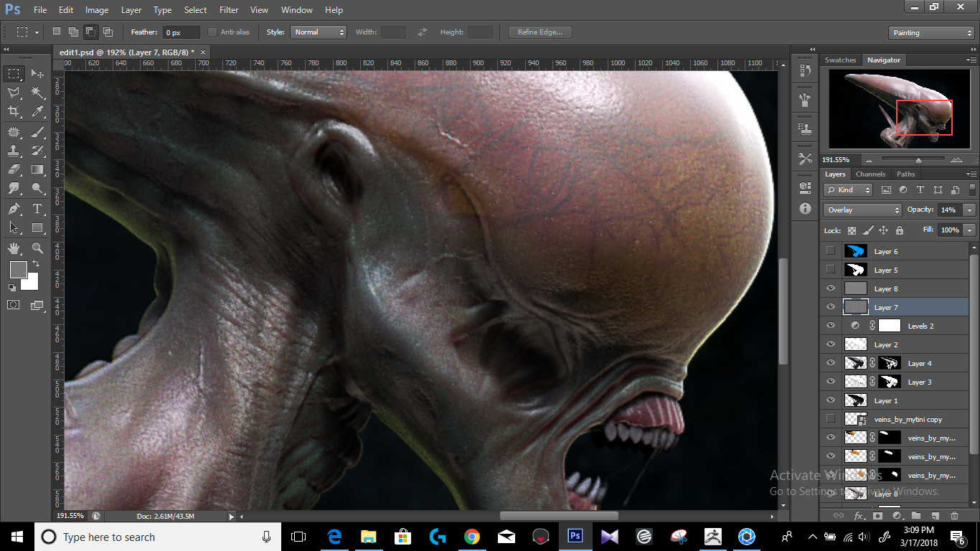Image resolution: width=980 pixels, height=551 pixels.
Task: Click the Delete layer trash icon
Action: click(x=954, y=516)
